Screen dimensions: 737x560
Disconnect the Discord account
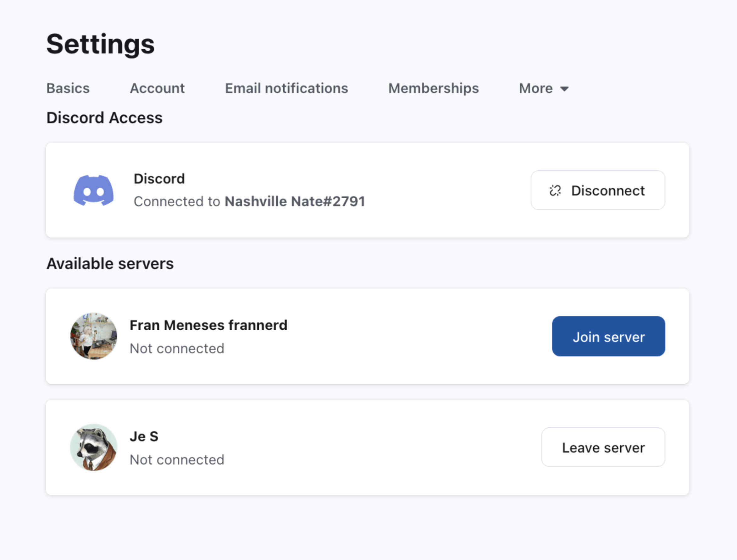pyautogui.click(x=598, y=190)
